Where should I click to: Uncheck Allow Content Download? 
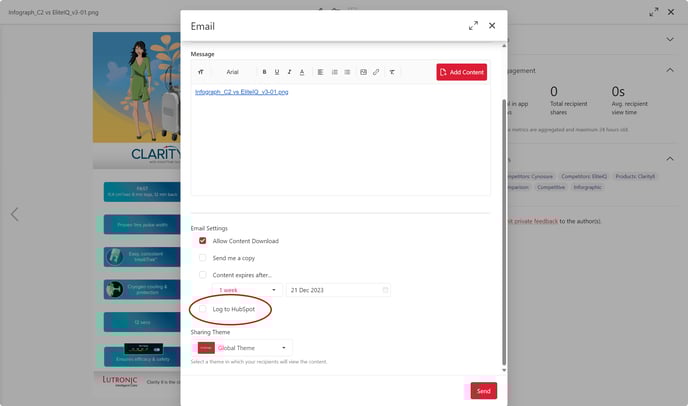[x=203, y=241]
